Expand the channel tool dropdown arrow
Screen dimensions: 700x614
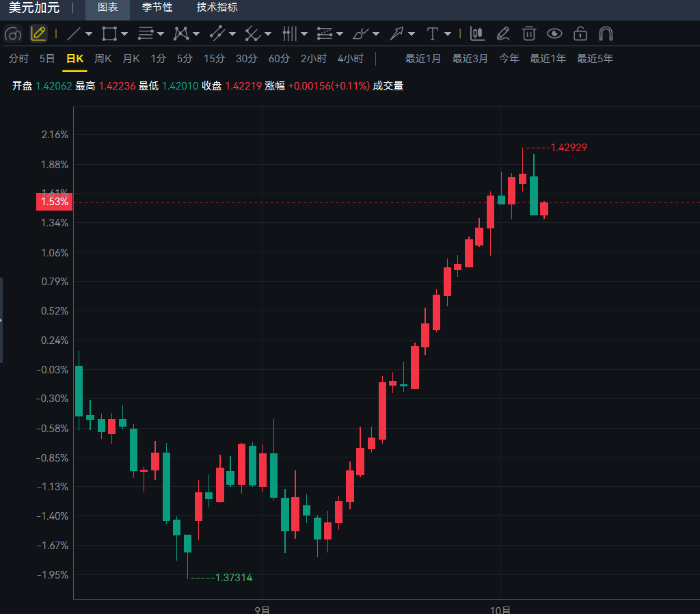pyautogui.click(x=232, y=34)
